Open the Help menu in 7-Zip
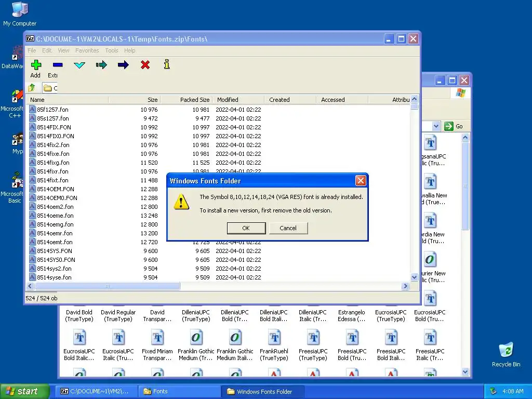 [x=129, y=50]
